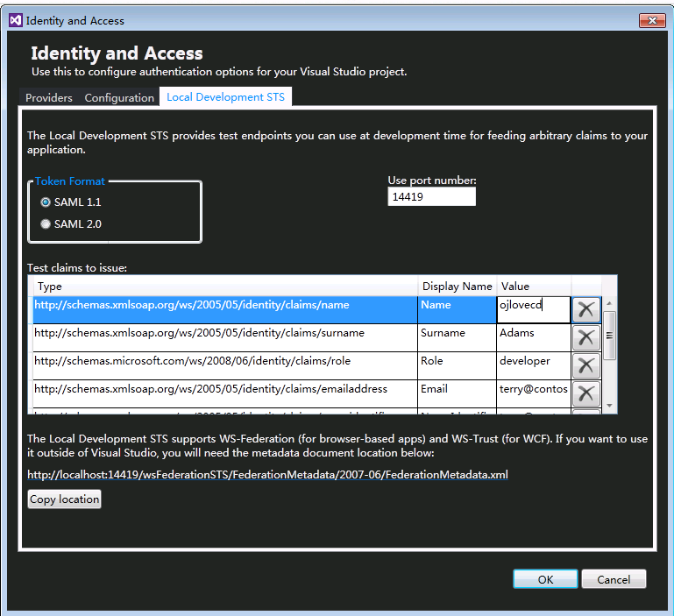Open the FederationMetadata.xml localhost link
Viewport: 674px width, 616px height.
click(x=267, y=475)
